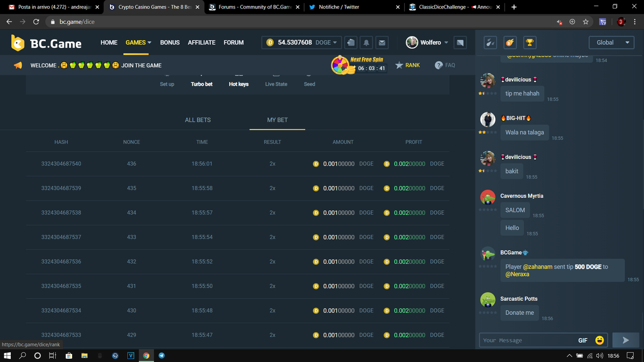Viewport: 644px width, 362px height.
Task: Open the Wolfero user profile dropdown
Action: (x=427, y=42)
